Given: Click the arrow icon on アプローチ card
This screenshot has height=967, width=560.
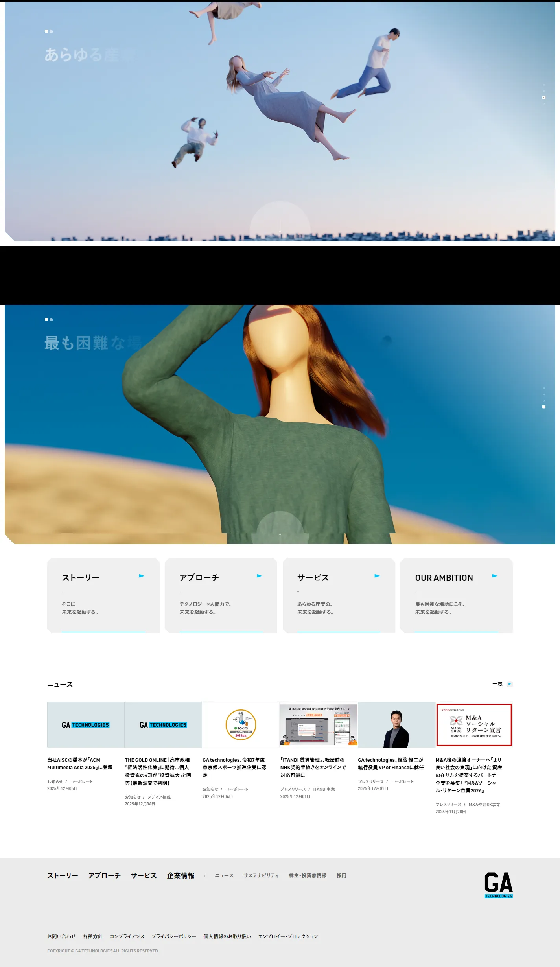Looking at the screenshot, I should point(259,576).
